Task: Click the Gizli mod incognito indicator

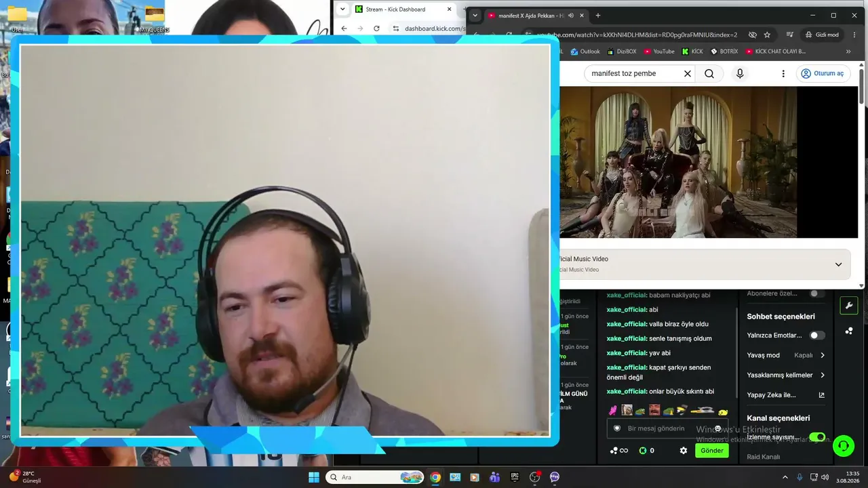Action: 823,35
